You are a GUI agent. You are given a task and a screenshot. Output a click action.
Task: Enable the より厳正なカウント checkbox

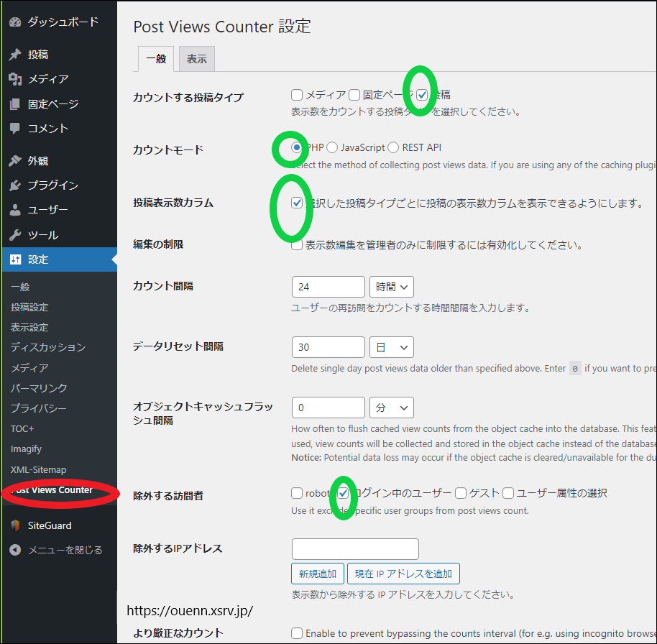click(297, 633)
